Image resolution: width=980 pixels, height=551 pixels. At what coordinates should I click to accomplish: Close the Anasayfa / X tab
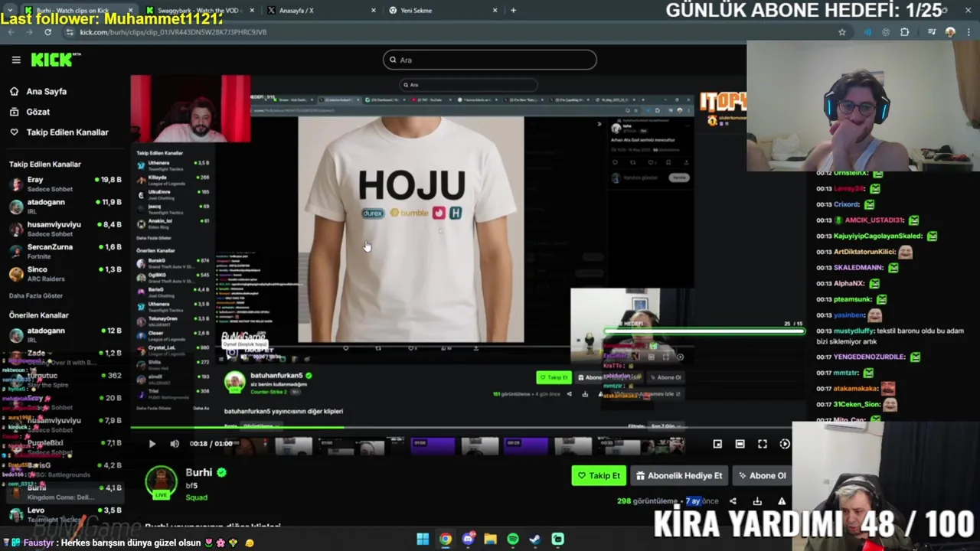pyautogui.click(x=374, y=11)
